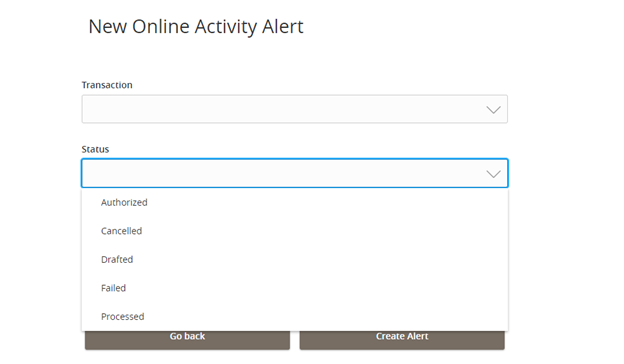
Task: Click the white space beside the Failed option row
Action: [318, 288]
